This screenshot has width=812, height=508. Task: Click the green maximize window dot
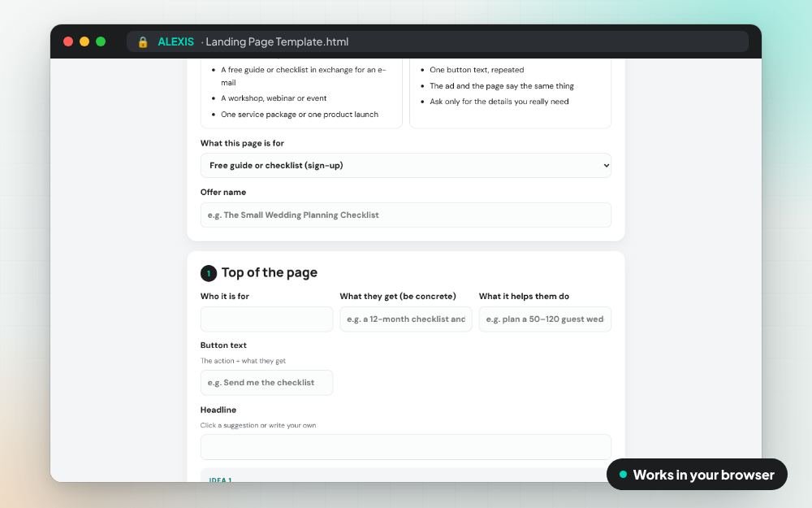click(x=101, y=41)
